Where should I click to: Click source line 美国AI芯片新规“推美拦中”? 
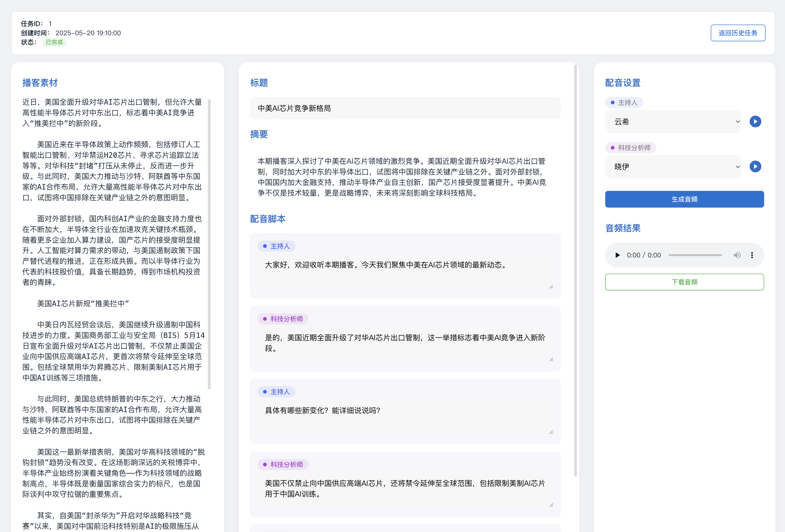83,303
